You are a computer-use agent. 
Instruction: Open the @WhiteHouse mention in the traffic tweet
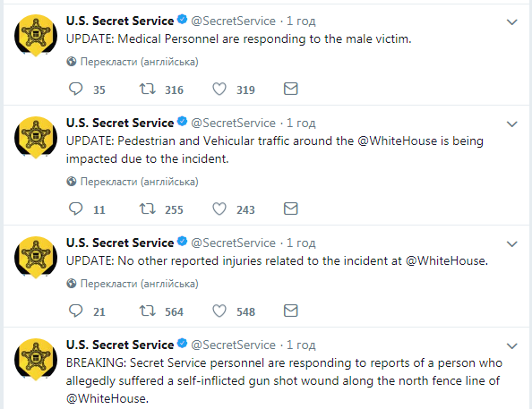click(398, 141)
